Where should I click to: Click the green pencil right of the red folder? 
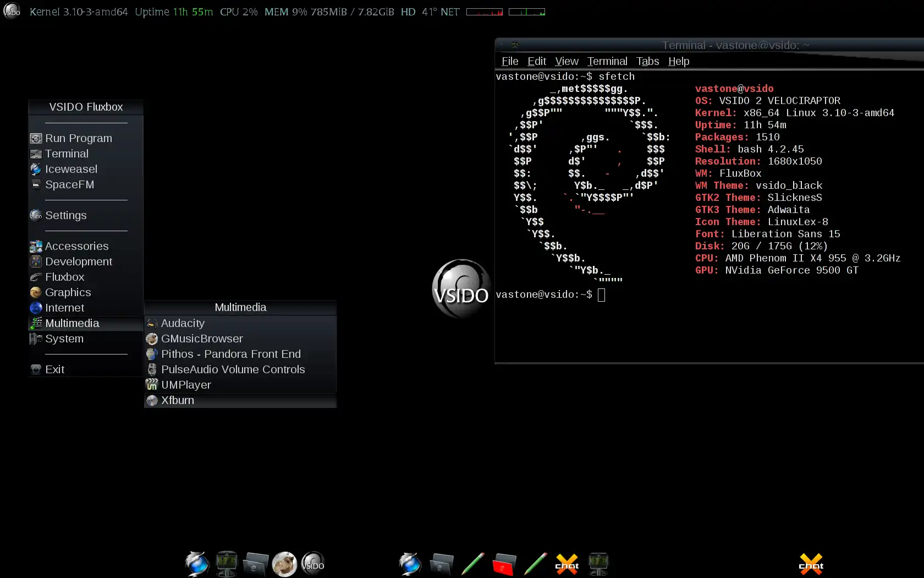pos(535,564)
